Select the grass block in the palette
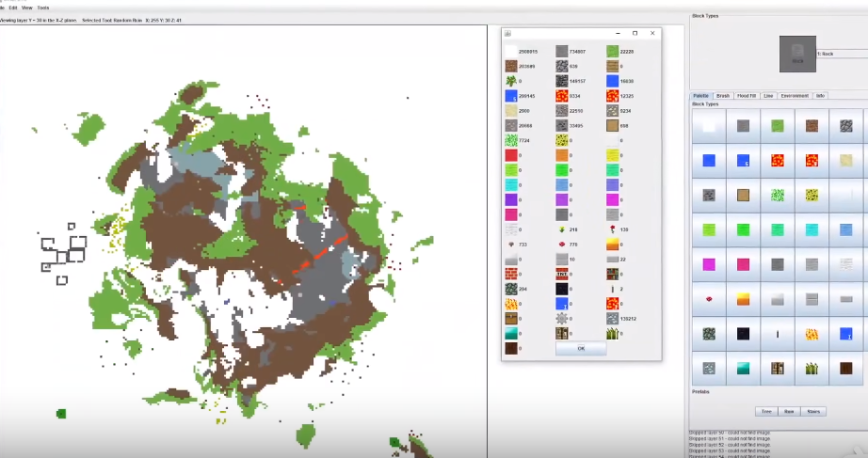 click(x=778, y=126)
